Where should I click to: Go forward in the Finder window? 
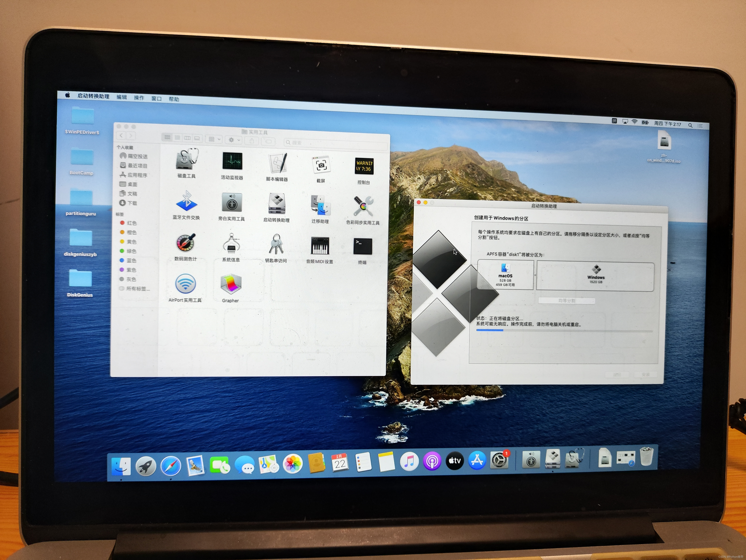[131, 136]
